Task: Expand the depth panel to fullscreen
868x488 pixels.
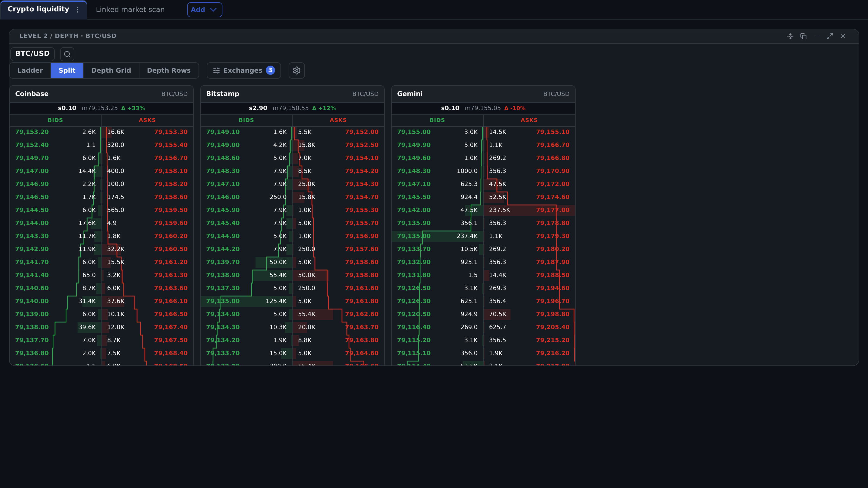Action: pos(829,36)
